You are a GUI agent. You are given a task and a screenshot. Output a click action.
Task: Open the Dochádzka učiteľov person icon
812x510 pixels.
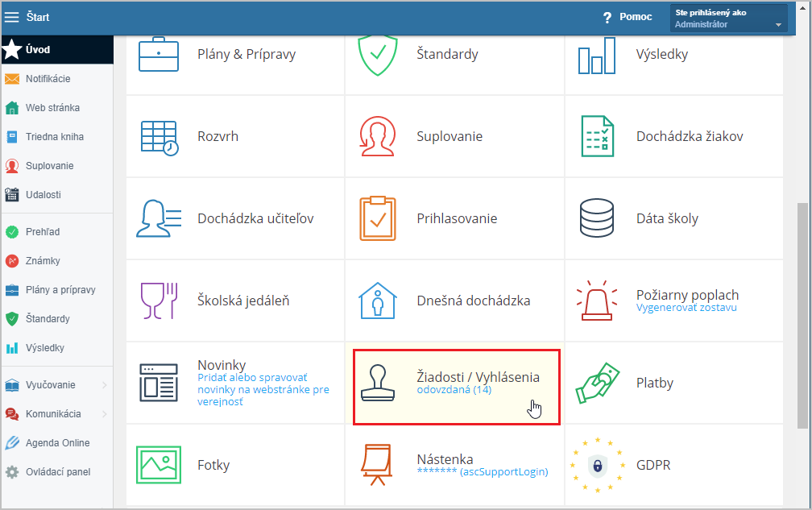[159, 218]
